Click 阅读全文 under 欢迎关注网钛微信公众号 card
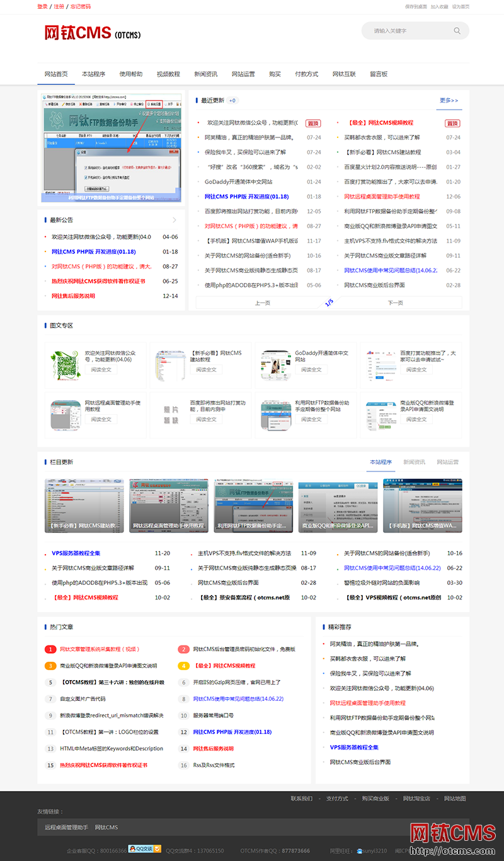Viewport: 504px width, 861px height. point(101,370)
